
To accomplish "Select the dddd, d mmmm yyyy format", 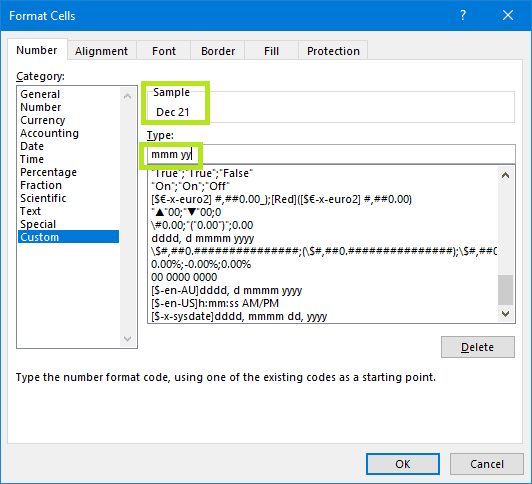I will click(203, 238).
